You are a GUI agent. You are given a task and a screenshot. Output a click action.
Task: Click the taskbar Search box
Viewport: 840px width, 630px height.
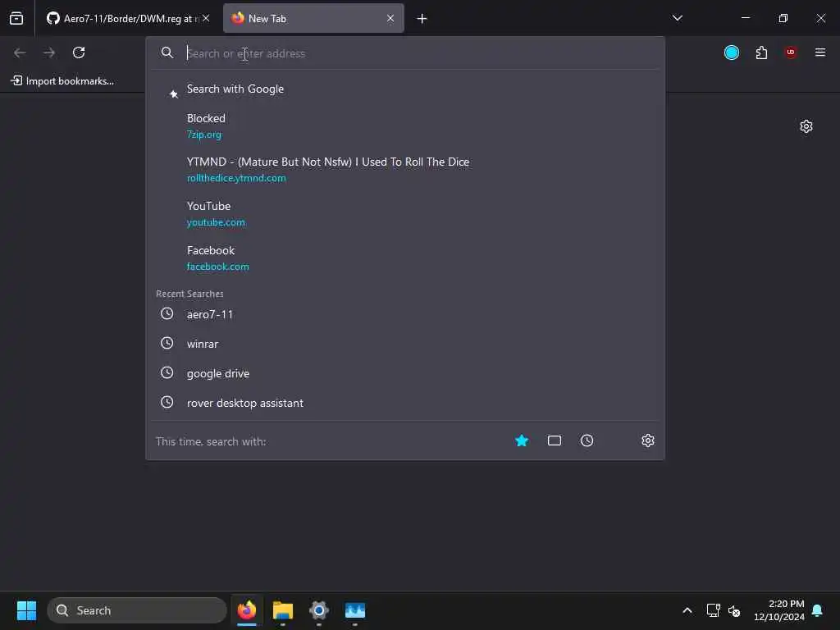137,610
